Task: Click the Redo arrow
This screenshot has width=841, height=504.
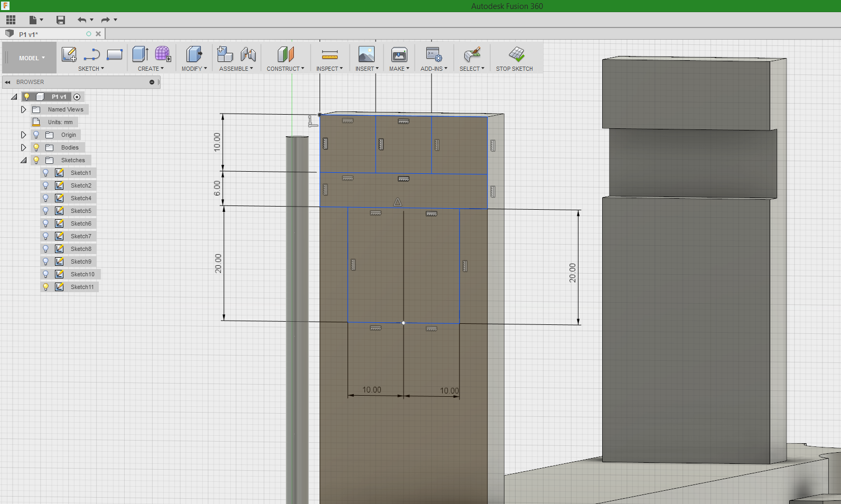Action: tap(106, 20)
